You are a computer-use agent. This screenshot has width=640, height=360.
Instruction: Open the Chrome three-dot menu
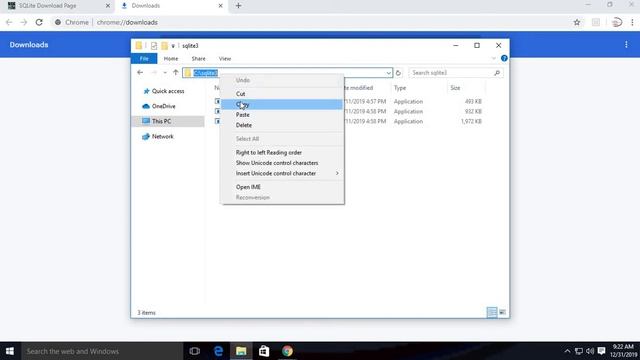coord(632,22)
